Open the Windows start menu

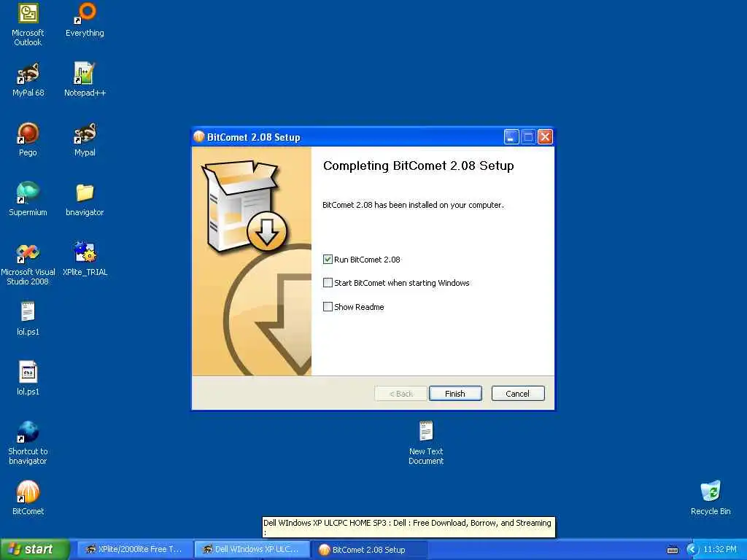pyautogui.click(x=34, y=550)
